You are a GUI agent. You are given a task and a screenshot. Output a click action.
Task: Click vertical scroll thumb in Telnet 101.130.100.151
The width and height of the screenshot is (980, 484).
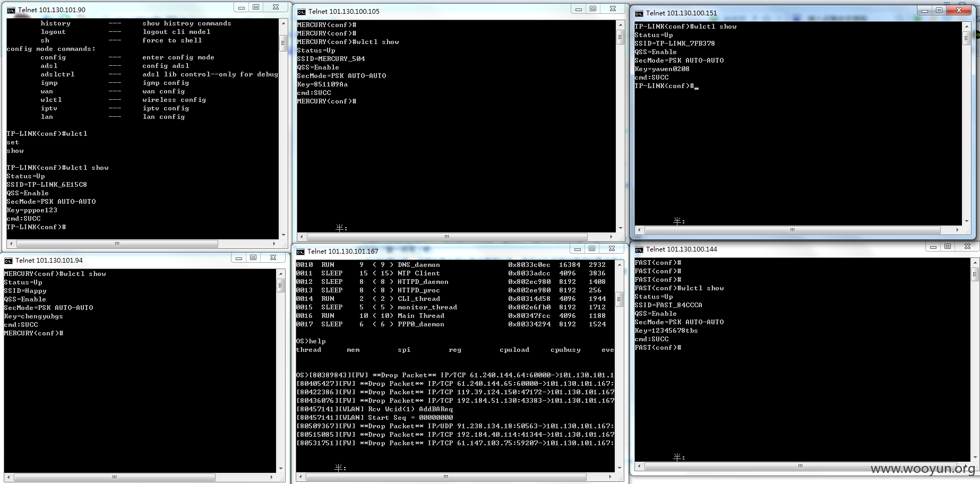coord(966,38)
